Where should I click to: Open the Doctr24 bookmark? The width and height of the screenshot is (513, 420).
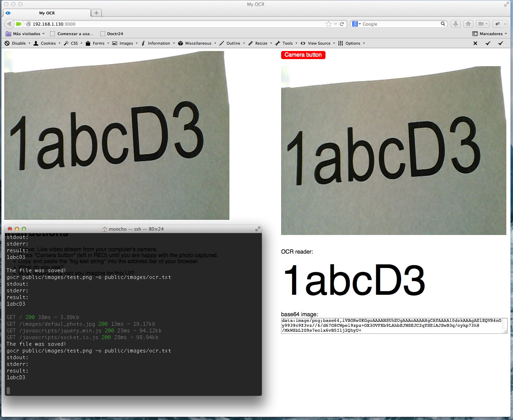[x=112, y=34]
